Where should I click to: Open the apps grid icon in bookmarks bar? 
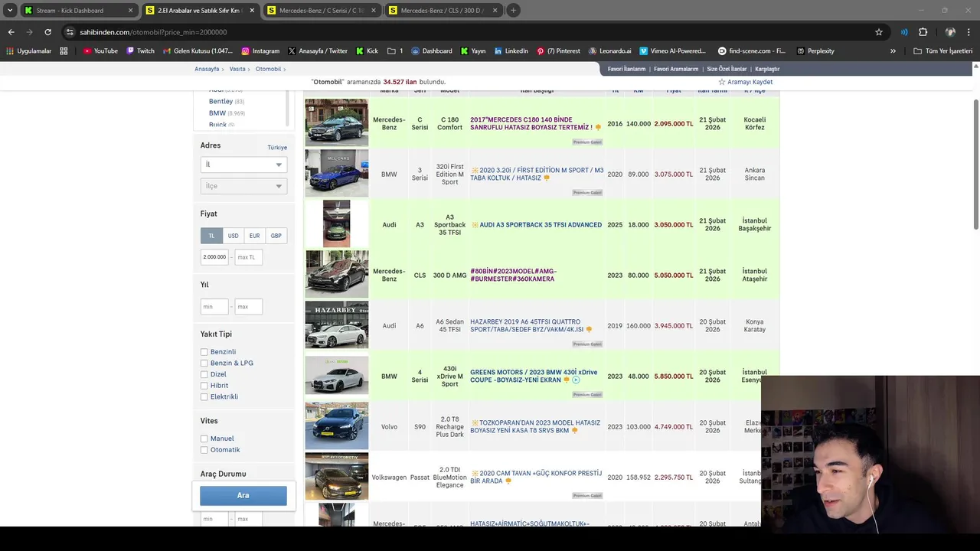coord(64,51)
